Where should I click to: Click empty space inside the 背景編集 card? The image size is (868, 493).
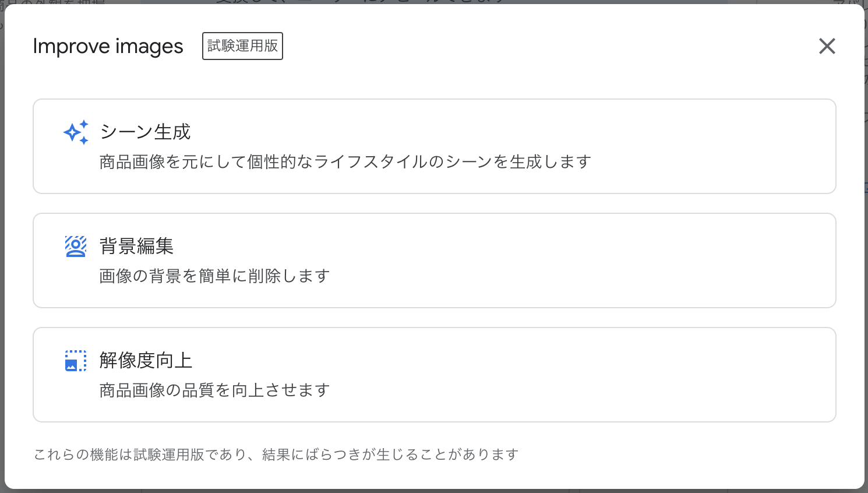[x=583, y=260]
